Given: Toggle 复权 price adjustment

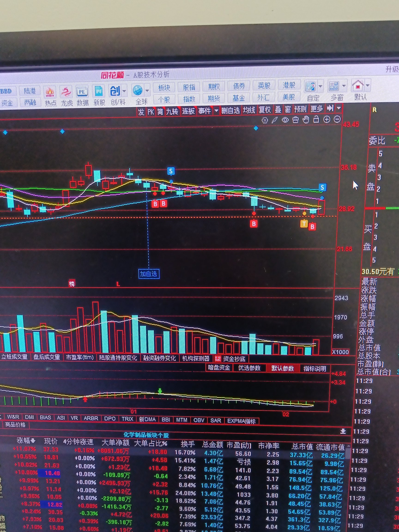Looking at the screenshot, I should pyautogui.click(x=265, y=110).
